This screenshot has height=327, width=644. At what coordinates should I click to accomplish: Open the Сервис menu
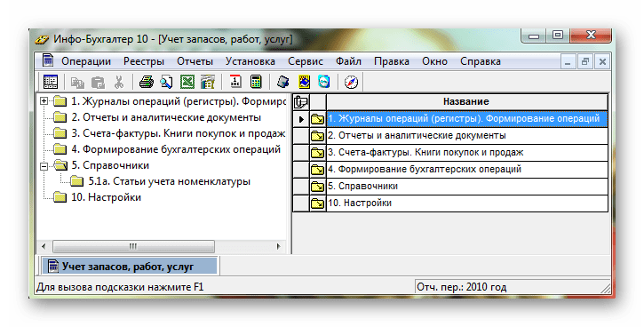[x=306, y=61]
